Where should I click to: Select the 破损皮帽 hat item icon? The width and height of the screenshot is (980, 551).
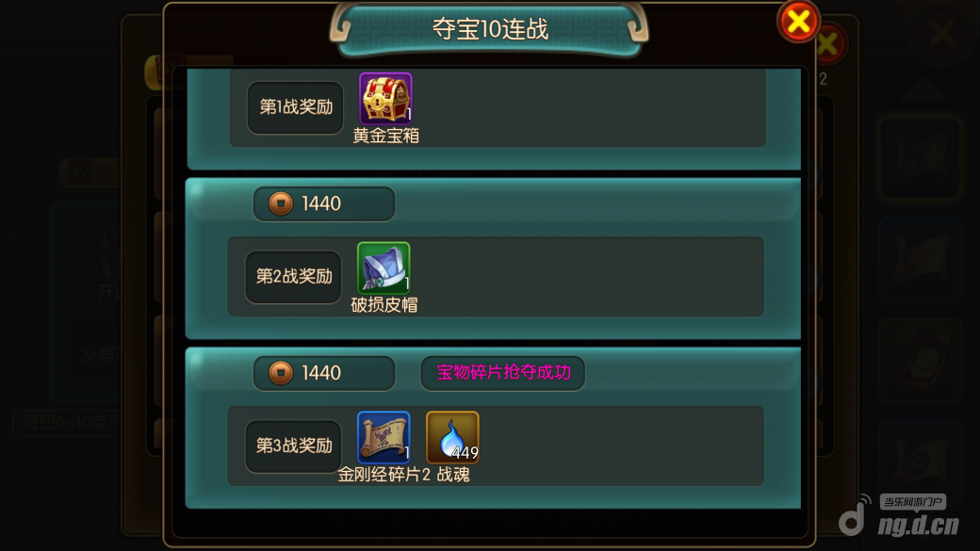[x=384, y=268]
